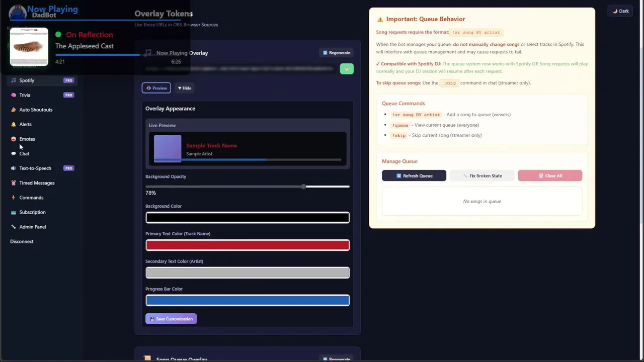Click Refresh Queue button
Screen dimensions: 644x362
click(414, 175)
